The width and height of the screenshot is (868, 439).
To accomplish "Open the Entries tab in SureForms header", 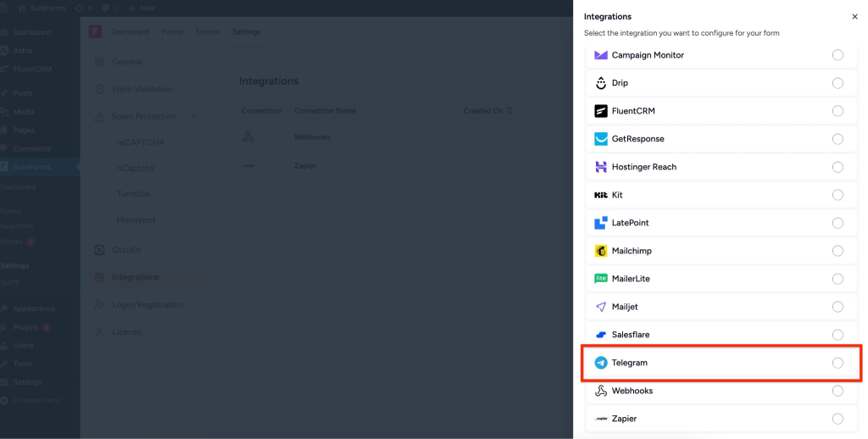I will point(207,32).
